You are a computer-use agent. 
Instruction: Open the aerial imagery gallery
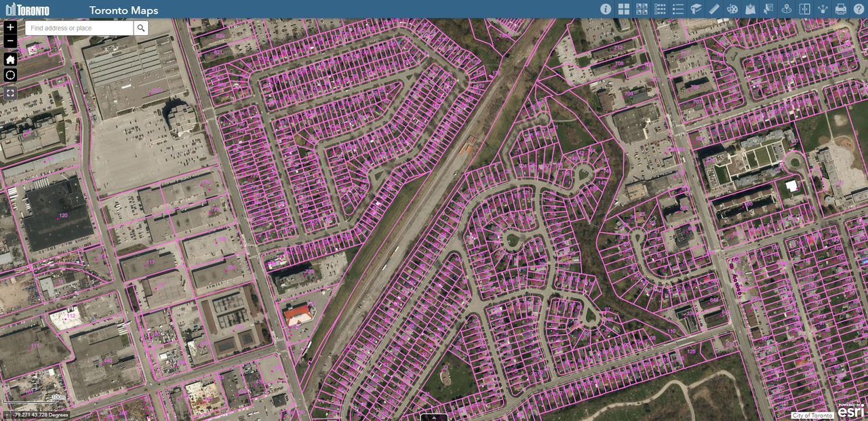coord(642,9)
